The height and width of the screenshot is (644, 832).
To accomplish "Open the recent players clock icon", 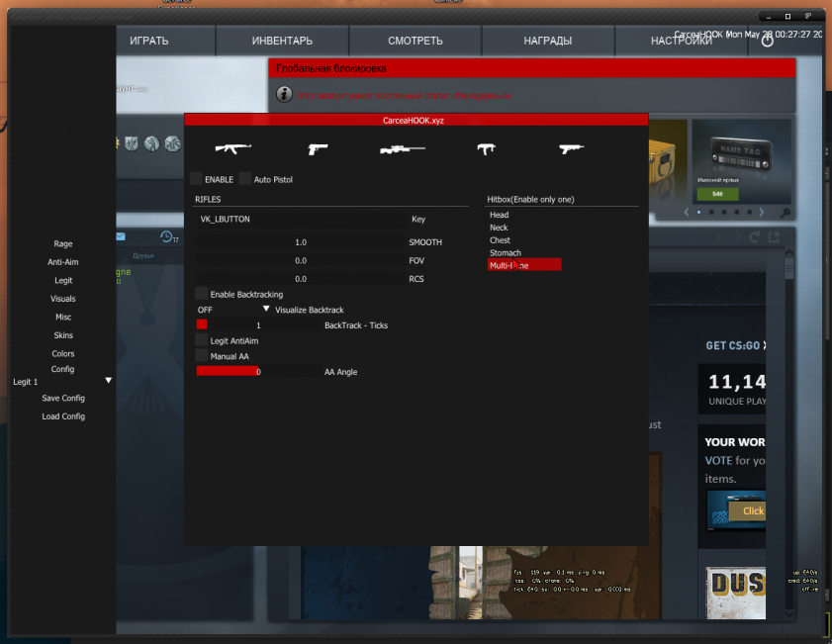I will pos(166,236).
